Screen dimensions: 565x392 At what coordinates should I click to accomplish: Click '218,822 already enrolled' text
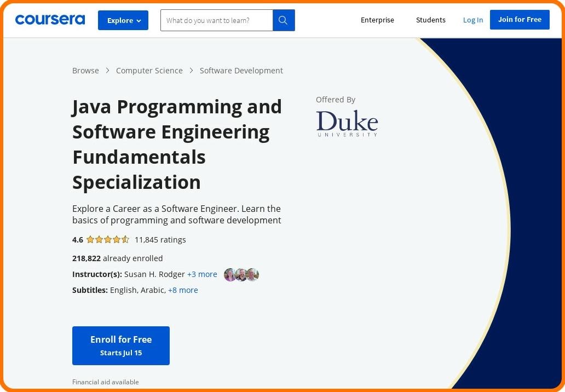click(x=118, y=258)
